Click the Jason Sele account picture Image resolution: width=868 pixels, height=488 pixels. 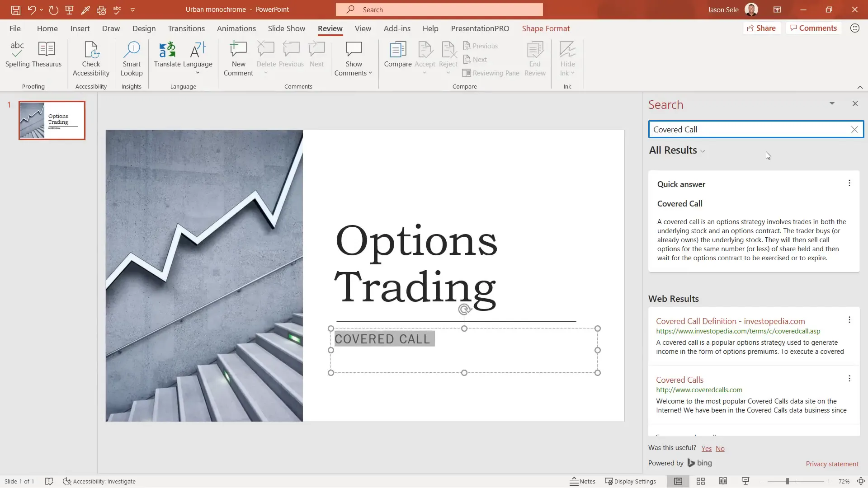751,9
